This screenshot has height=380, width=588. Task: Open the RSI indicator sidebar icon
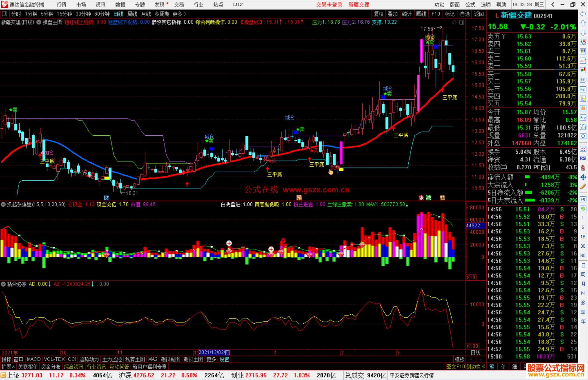click(x=583, y=158)
